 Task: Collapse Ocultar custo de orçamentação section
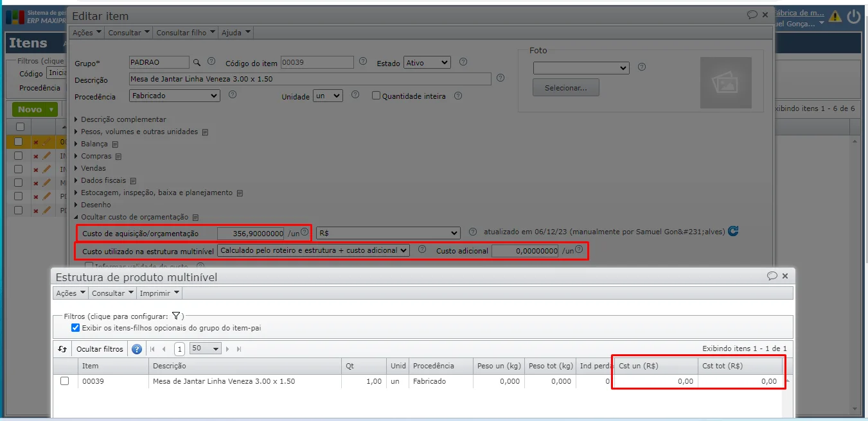click(x=132, y=218)
